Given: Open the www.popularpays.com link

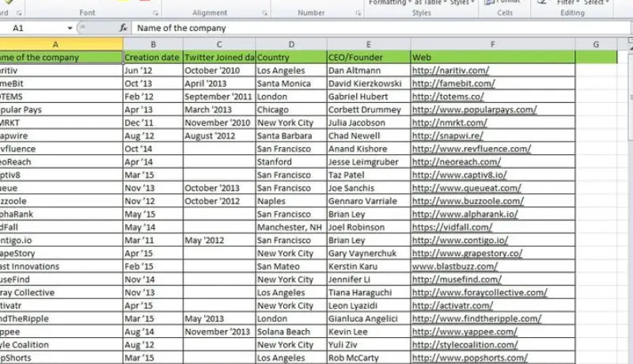Looking at the screenshot, I should tap(474, 109).
